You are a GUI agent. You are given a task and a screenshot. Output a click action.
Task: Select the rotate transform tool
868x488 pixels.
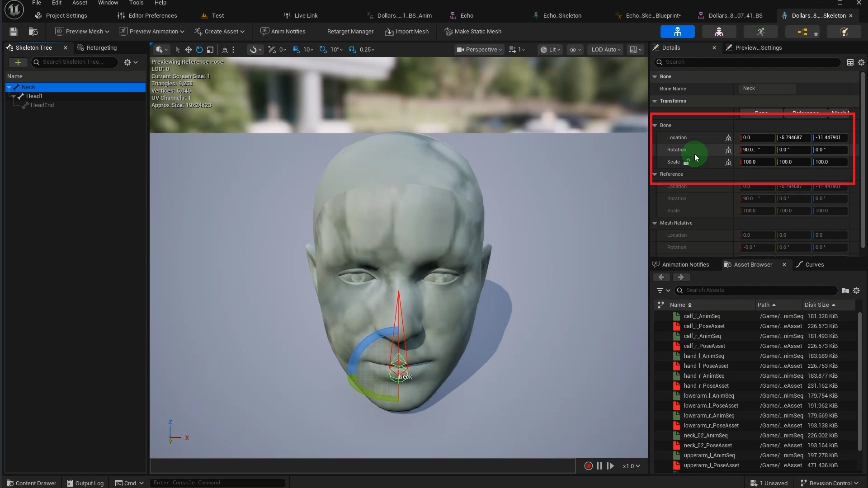pyautogui.click(x=199, y=50)
